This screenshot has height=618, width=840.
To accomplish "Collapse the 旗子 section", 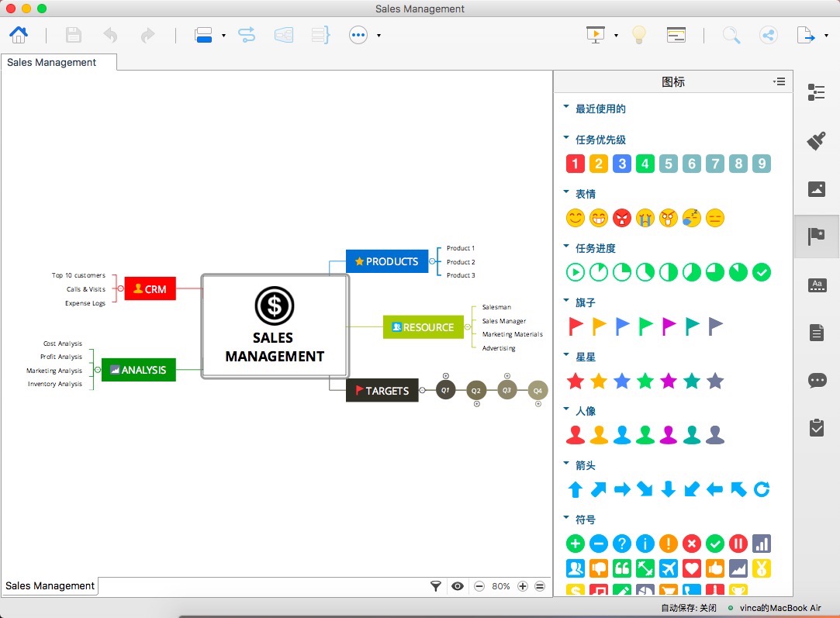I will pos(566,300).
